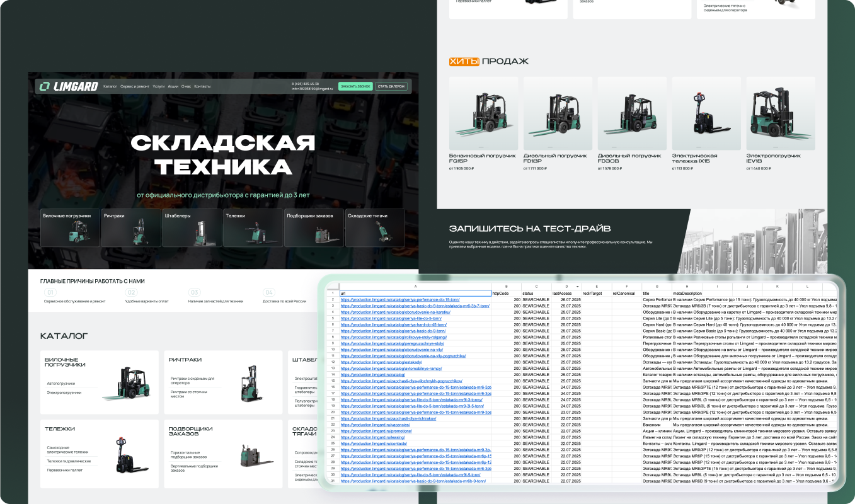Select column B header in spreadsheet
Viewport: 855px width, 504px height.
coord(507,286)
